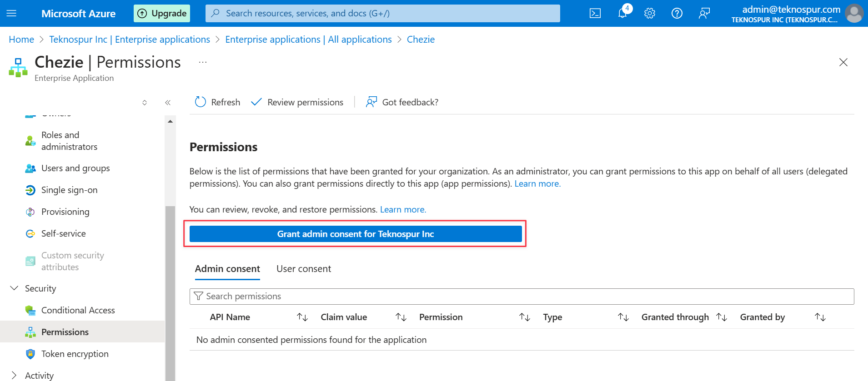The height and width of the screenshot is (381, 868).
Task: Click the Upgrade button
Action: [162, 14]
